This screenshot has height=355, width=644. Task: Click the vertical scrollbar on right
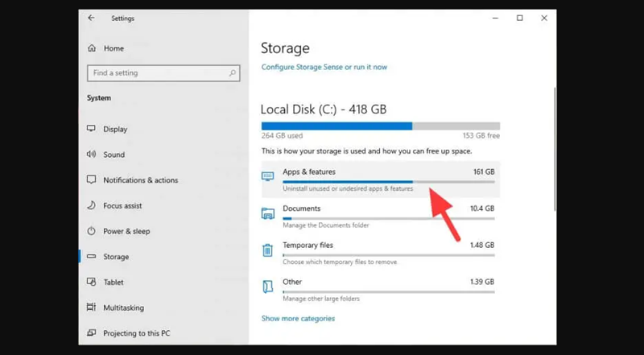[553, 161]
